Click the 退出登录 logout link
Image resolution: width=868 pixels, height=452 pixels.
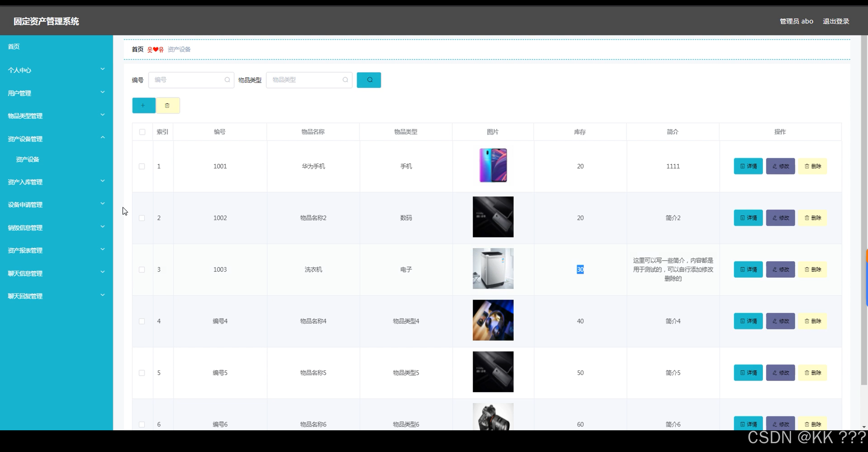(x=836, y=21)
